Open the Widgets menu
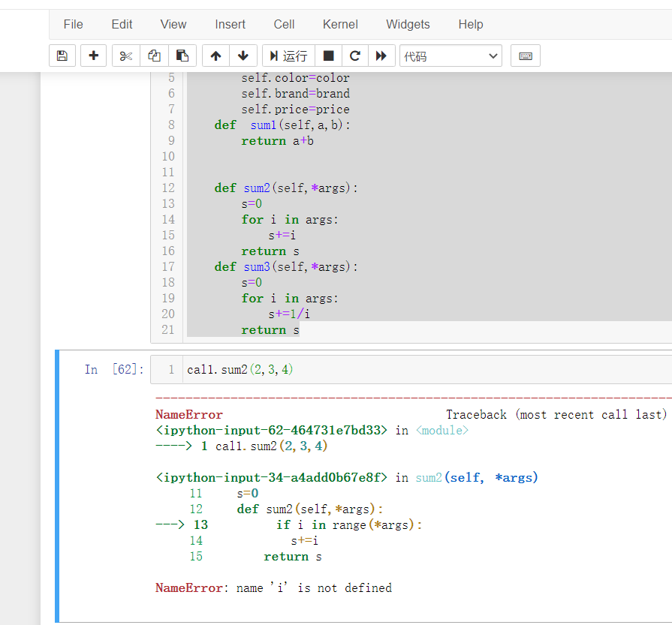 coord(408,25)
